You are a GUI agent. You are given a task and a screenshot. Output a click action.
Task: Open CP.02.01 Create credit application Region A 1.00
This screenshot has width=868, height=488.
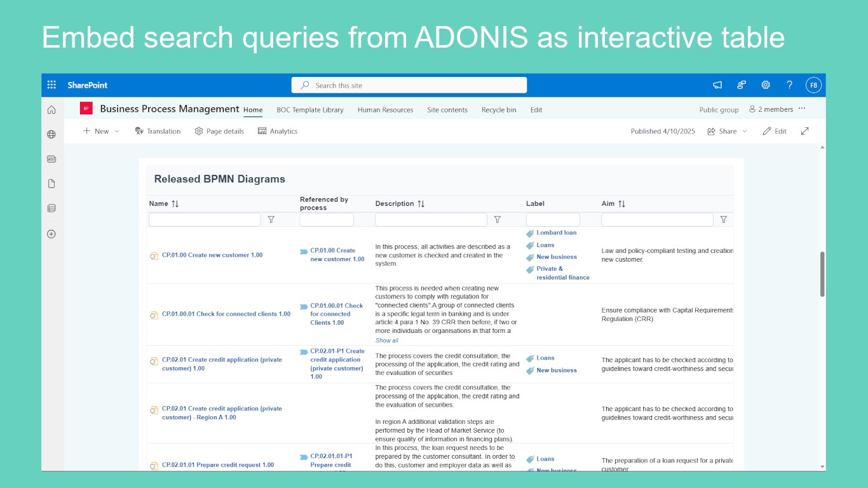coord(222,413)
